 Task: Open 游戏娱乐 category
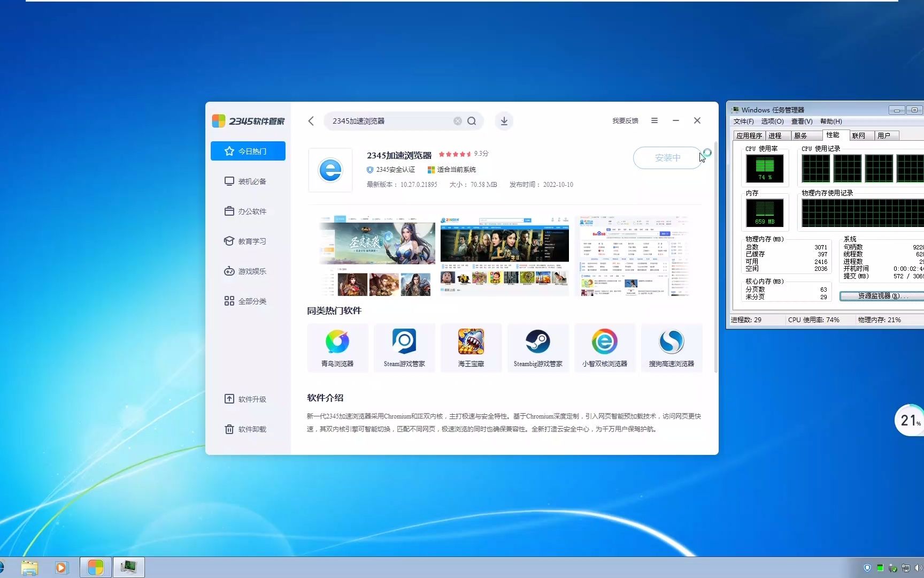click(x=248, y=271)
